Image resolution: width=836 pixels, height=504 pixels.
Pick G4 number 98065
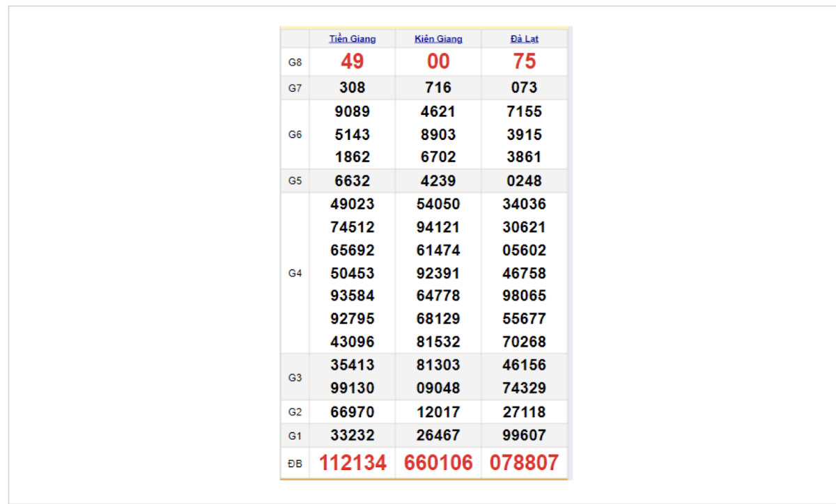(524, 295)
